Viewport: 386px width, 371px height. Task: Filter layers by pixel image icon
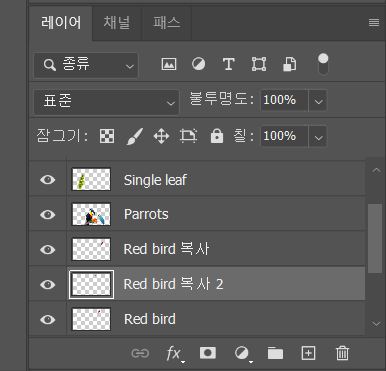(169, 64)
